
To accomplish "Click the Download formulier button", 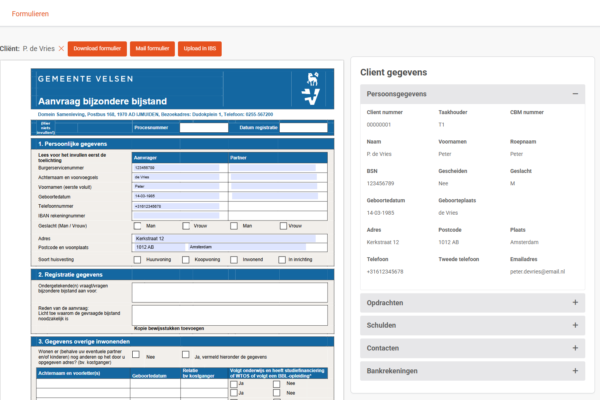I will 97,49.
